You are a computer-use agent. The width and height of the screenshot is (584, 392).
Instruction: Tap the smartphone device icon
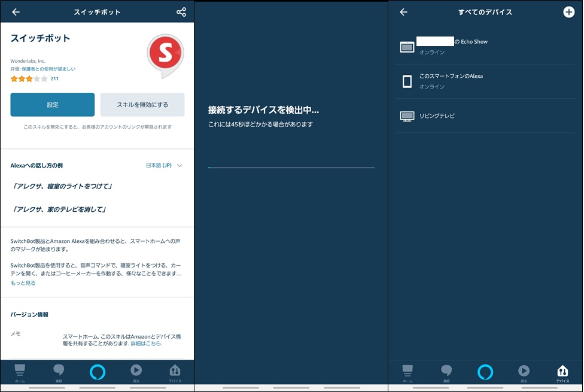point(407,81)
